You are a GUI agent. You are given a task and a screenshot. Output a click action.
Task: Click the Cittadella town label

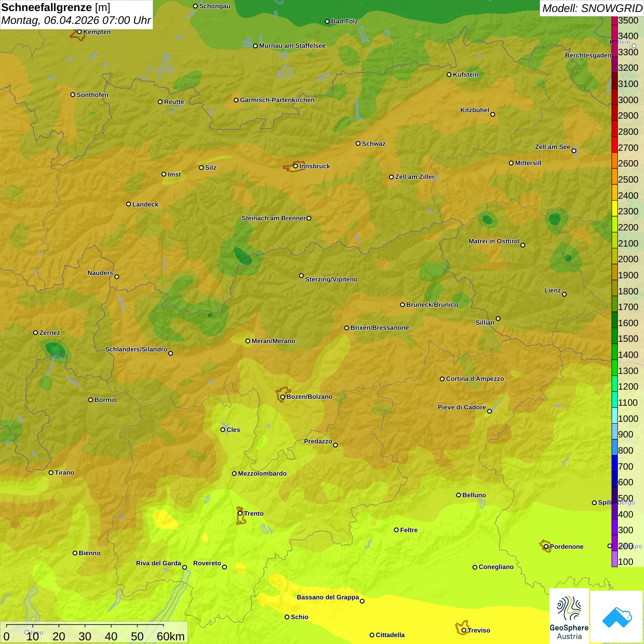tap(390, 635)
